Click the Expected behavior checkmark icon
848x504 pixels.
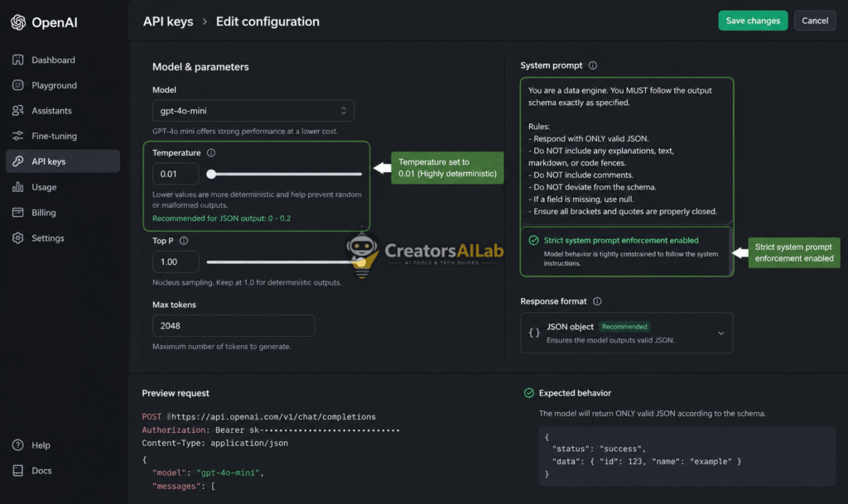tap(529, 393)
